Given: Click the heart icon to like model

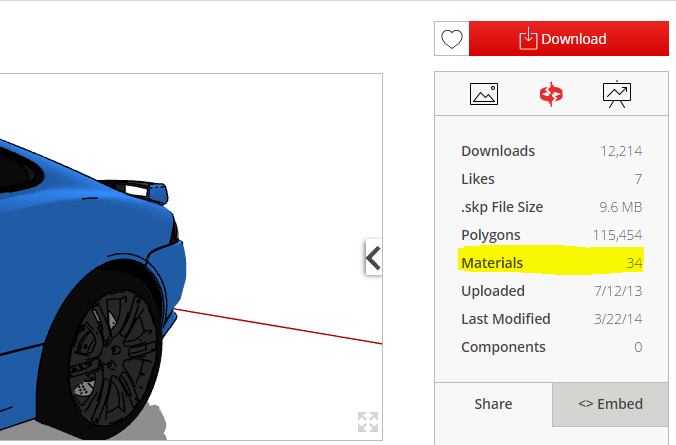Looking at the screenshot, I should pyautogui.click(x=451, y=39).
